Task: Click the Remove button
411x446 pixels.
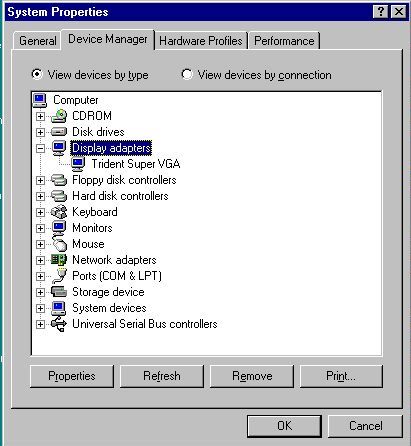Action: tap(252, 376)
